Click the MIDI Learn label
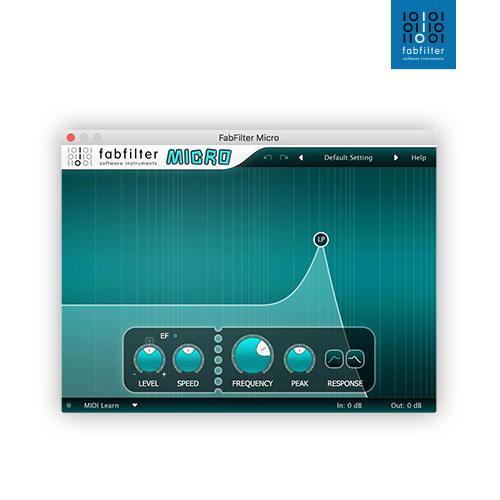The height and width of the screenshot is (500, 500). (101, 405)
